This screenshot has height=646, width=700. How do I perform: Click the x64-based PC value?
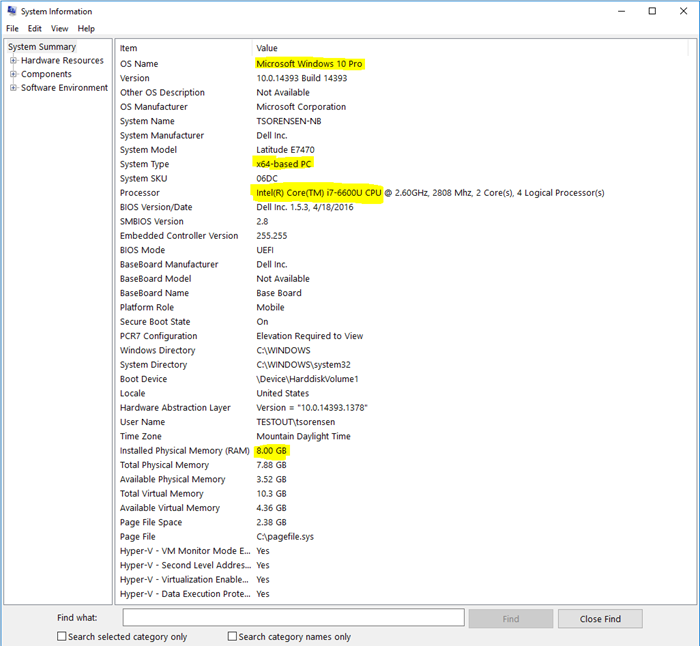[x=283, y=164]
